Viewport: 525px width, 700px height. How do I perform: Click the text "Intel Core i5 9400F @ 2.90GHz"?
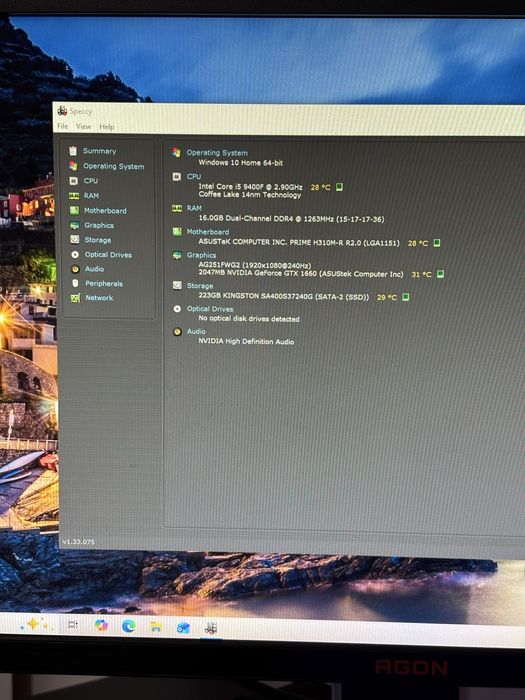click(250, 187)
